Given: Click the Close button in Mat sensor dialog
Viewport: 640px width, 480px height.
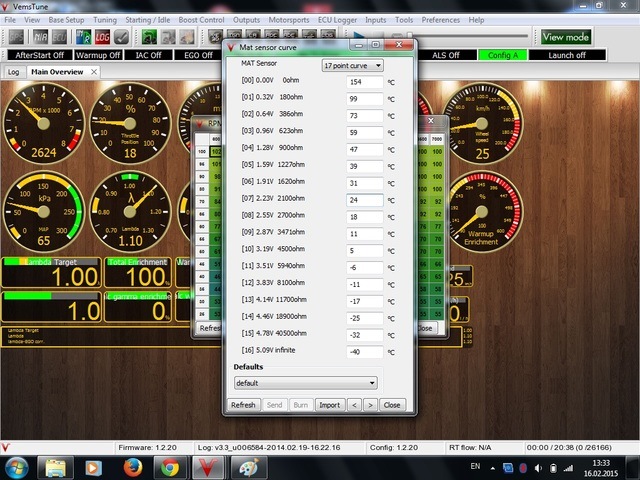Looking at the screenshot, I should pyautogui.click(x=392, y=405).
